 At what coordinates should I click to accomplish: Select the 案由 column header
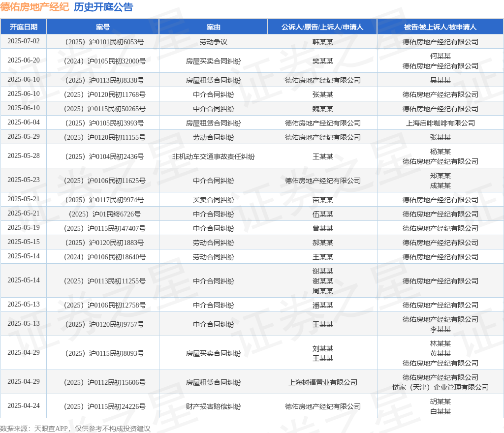[x=214, y=27]
